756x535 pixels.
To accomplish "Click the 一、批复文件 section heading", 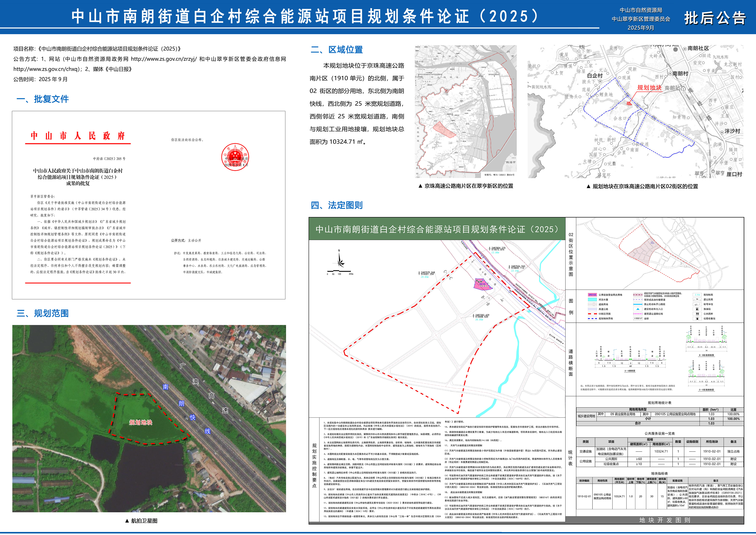I will pyautogui.click(x=43, y=99).
